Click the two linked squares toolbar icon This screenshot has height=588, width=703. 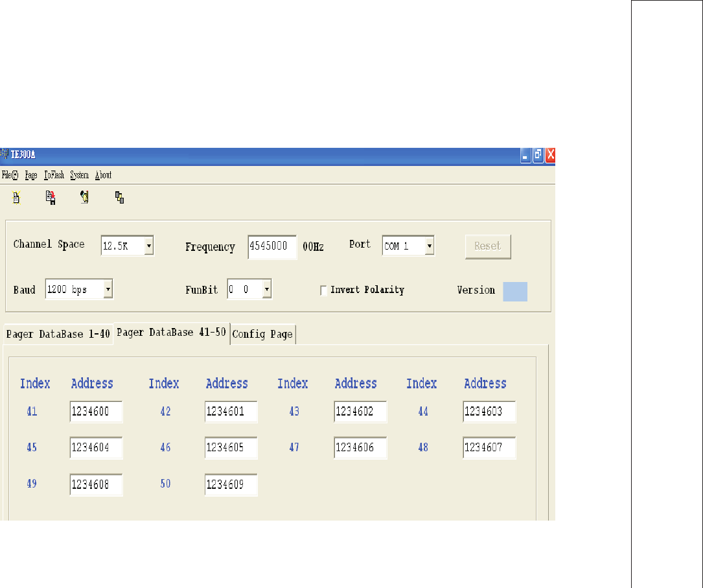click(119, 197)
